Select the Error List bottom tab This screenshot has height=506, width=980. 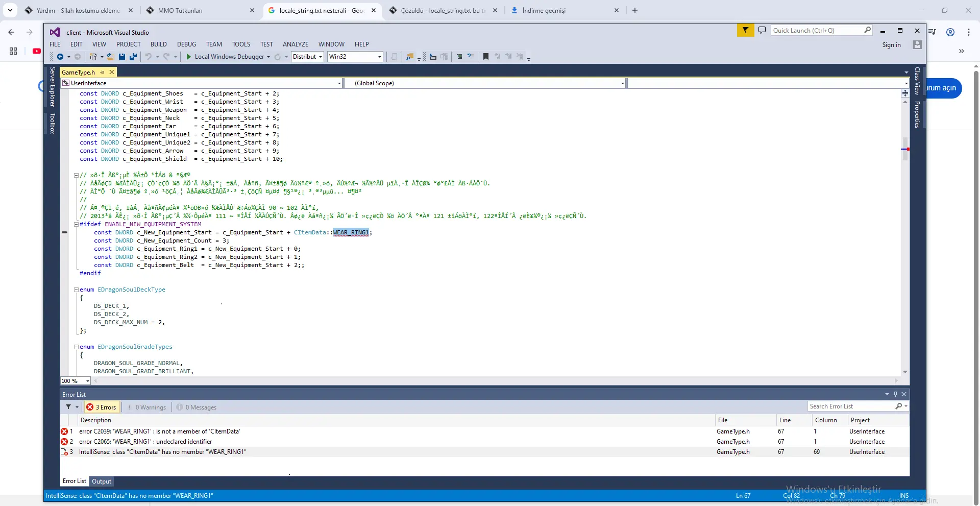(x=75, y=481)
